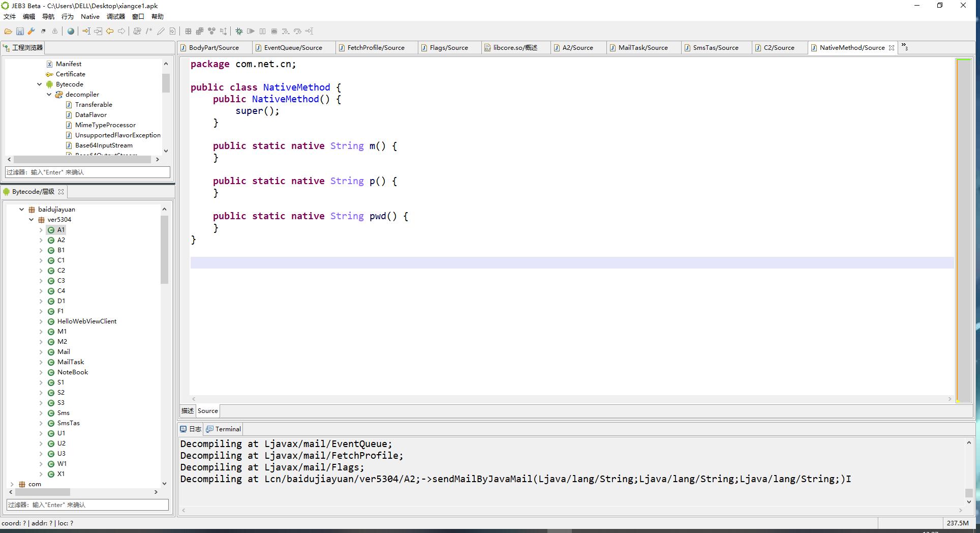
Task: Click the hierarchy panel vertical scrollbar
Action: 164,249
